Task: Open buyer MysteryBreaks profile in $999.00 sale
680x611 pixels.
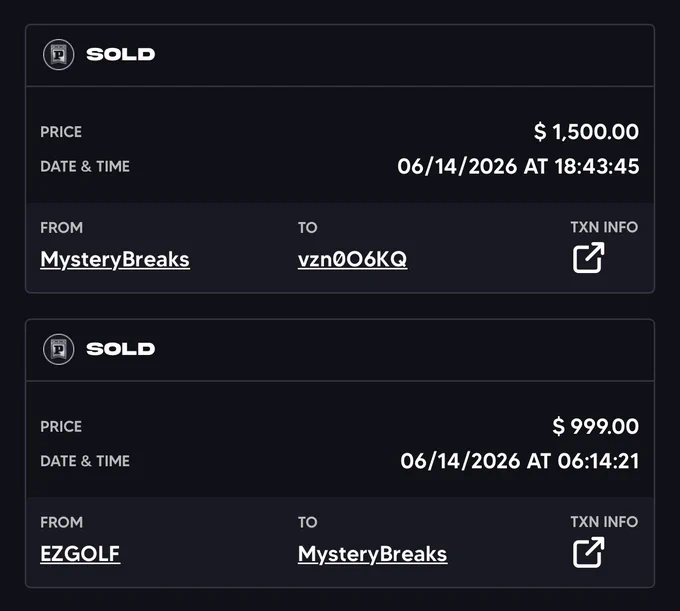Action: point(373,554)
